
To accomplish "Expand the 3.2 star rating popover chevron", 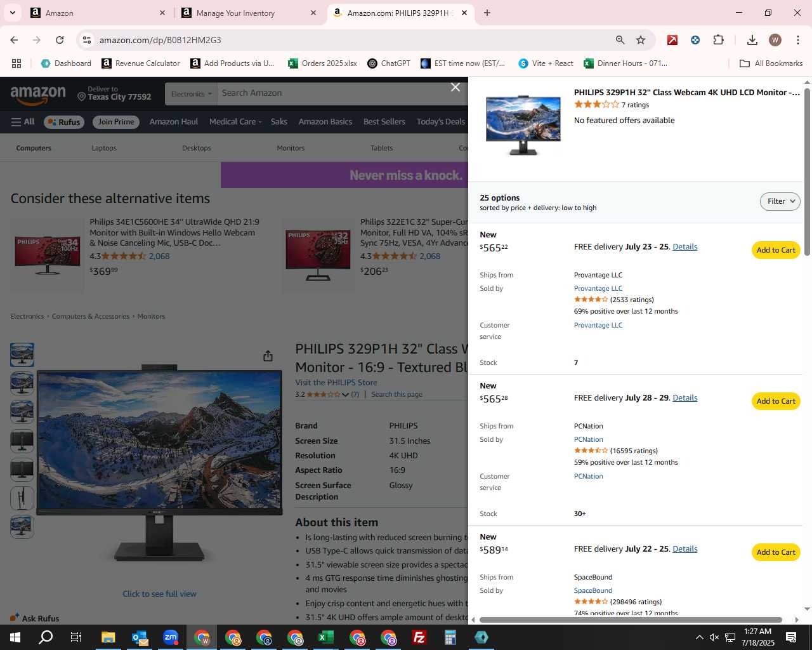I will [345, 395].
